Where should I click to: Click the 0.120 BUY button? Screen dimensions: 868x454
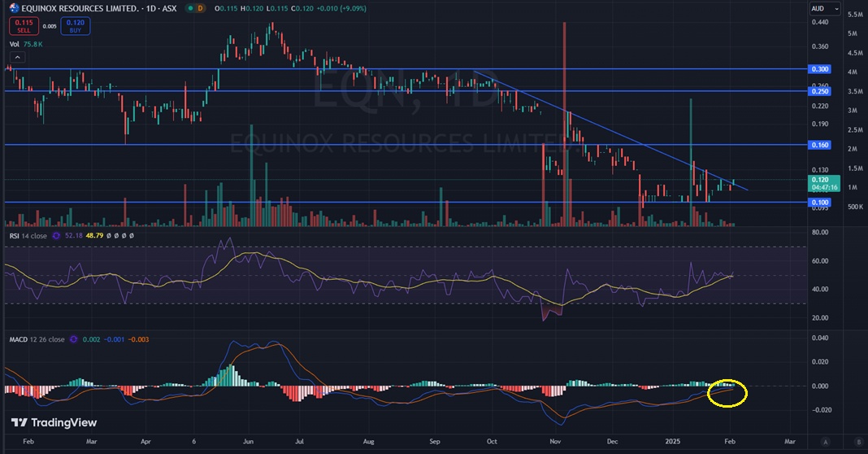[76, 26]
